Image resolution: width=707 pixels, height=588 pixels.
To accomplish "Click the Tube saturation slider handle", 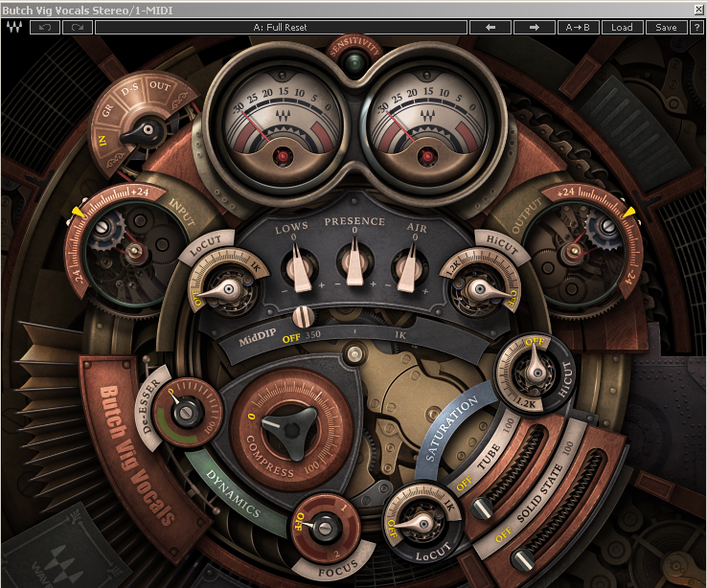I will (x=482, y=509).
